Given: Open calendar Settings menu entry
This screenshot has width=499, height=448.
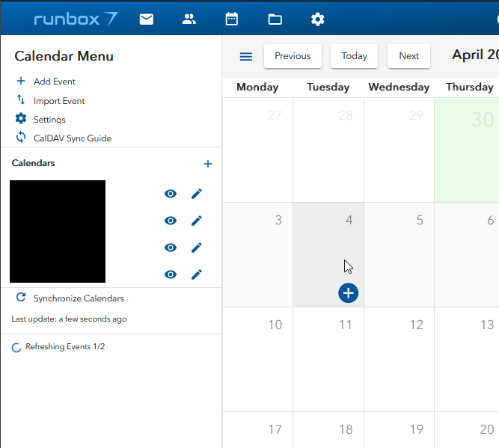Looking at the screenshot, I should [49, 120].
